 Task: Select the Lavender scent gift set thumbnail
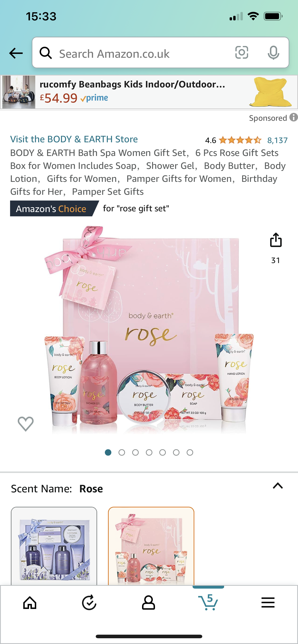point(54,546)
